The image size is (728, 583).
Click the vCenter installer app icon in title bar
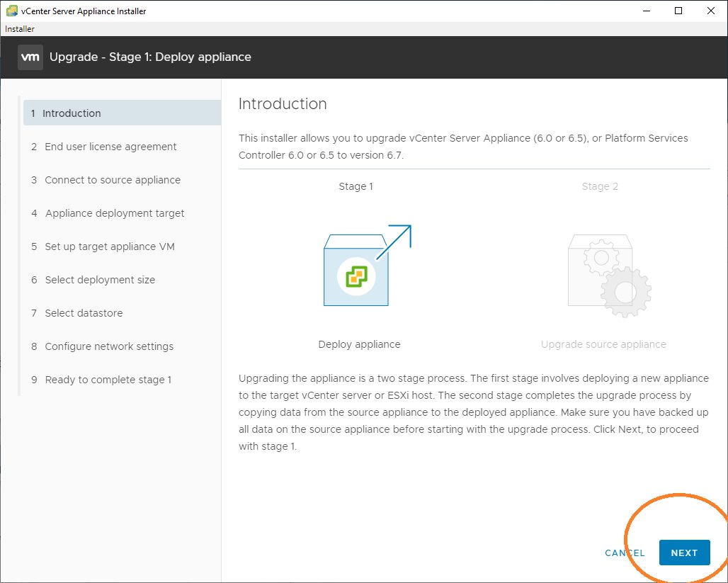coord(11,11)
